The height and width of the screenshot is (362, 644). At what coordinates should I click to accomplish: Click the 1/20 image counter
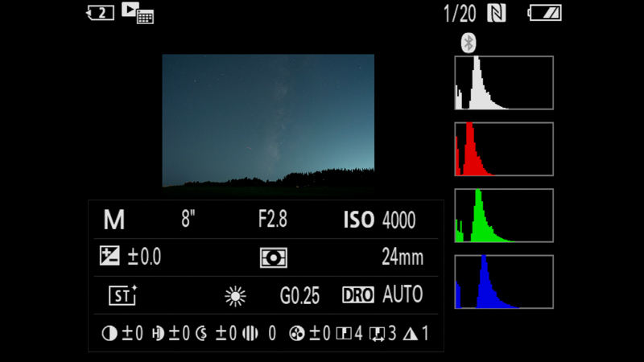(x=460, y=14)
